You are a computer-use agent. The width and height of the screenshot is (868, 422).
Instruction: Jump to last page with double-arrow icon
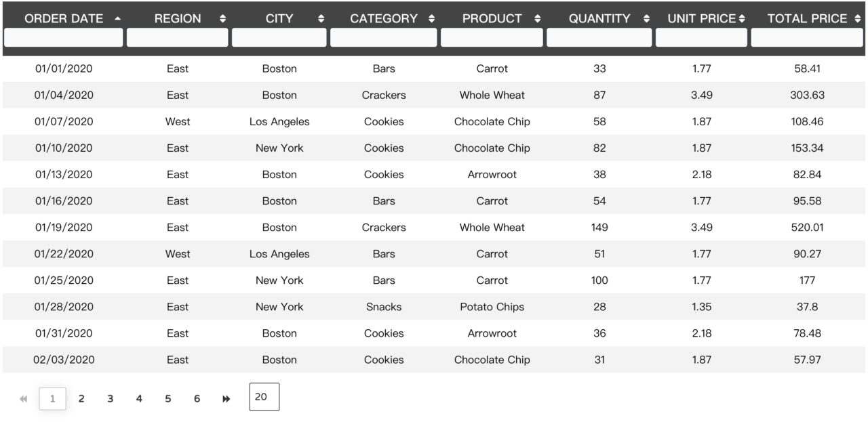point(226,399)
